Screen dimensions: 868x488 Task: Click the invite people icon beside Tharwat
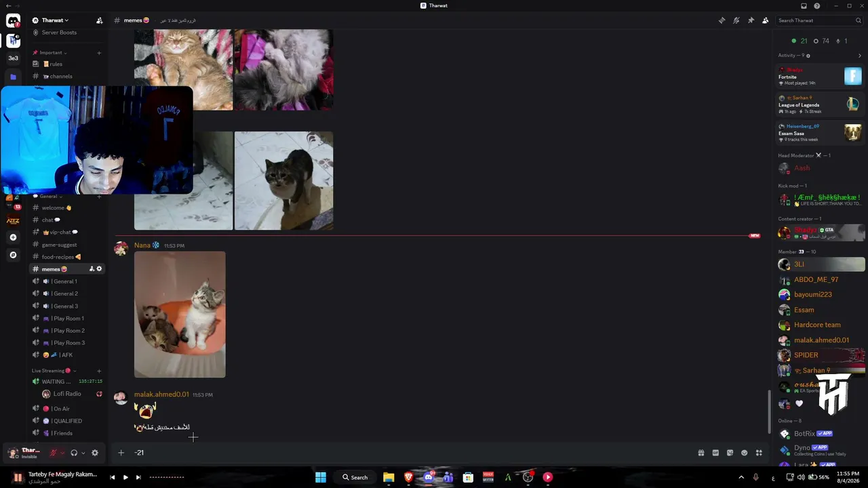[x=100, y=20]
